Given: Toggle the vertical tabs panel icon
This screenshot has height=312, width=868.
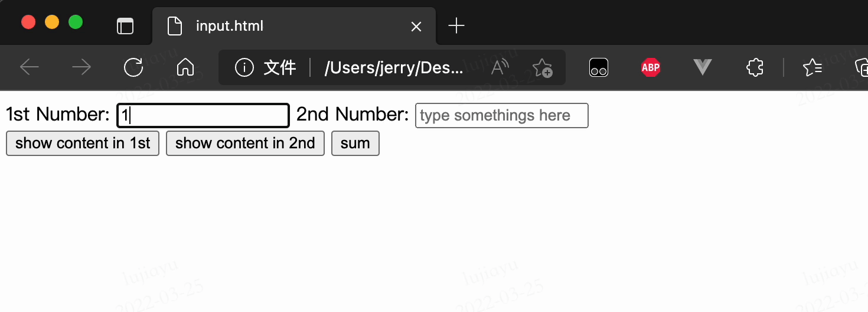Looking at the screenshot, I should click(x=125, y=26).
